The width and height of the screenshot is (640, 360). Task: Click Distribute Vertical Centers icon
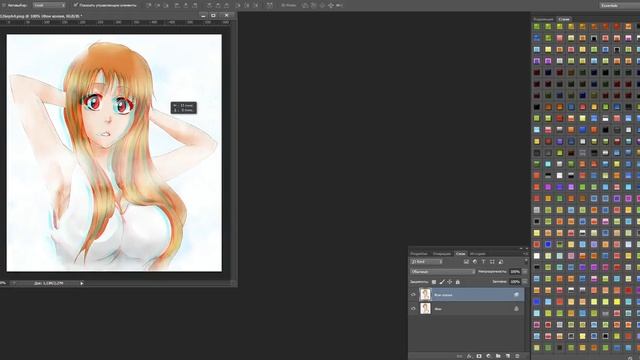(x=218, y=5)
